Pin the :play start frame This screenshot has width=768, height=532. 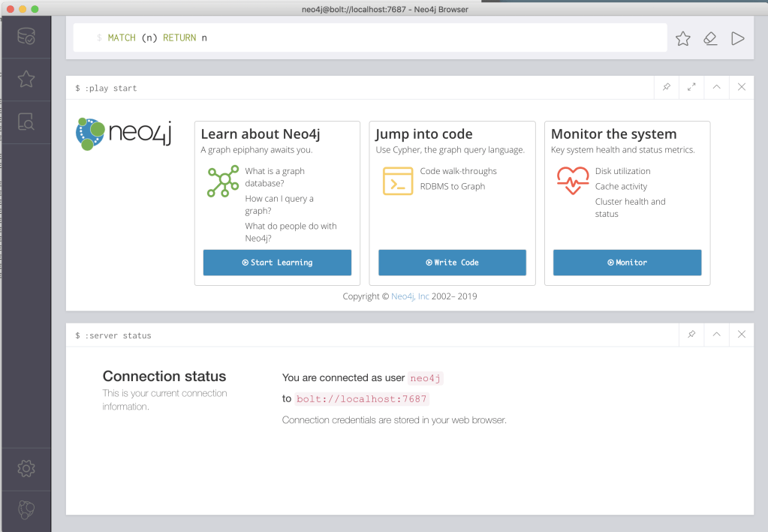[x=667, y=87]
